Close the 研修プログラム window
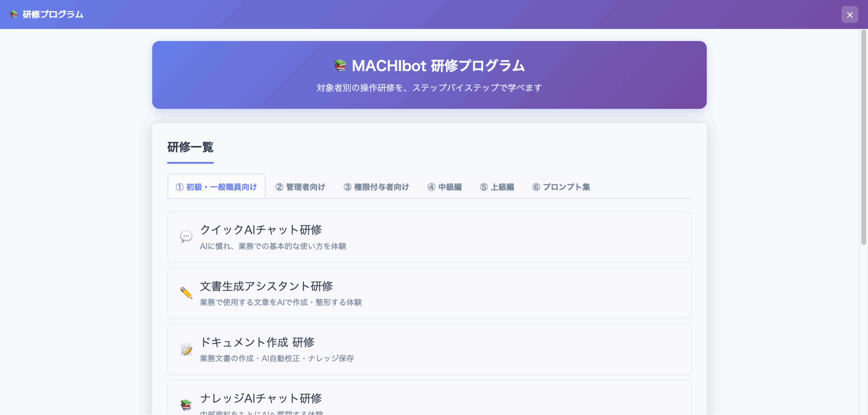This screenshot has width=868, height=415. click(x=849, y=15)
